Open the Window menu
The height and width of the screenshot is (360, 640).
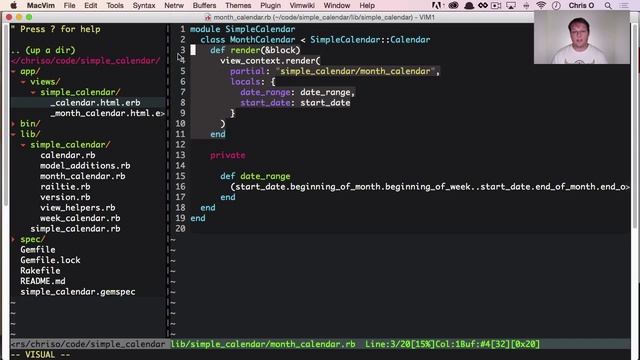(337, 5)
